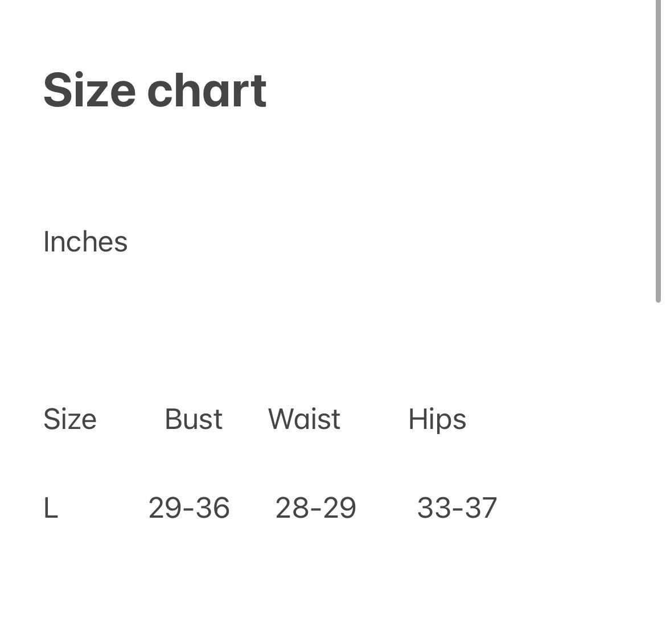Screen dimensions: 666x644
Task: Click the Waist column header
Action: pyautogui.click(x=304, y=420)
